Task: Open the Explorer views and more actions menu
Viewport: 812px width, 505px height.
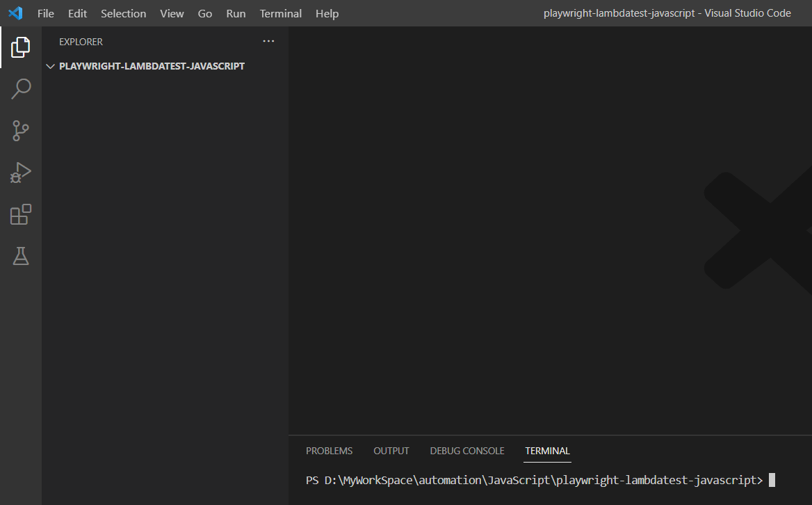Action: (268, 41)
